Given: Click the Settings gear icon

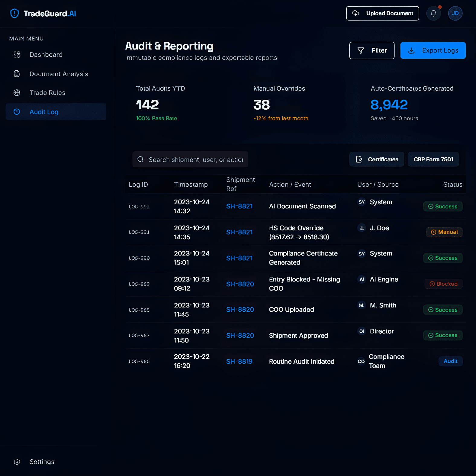Looking at the screenshot, I should [17, 462].
